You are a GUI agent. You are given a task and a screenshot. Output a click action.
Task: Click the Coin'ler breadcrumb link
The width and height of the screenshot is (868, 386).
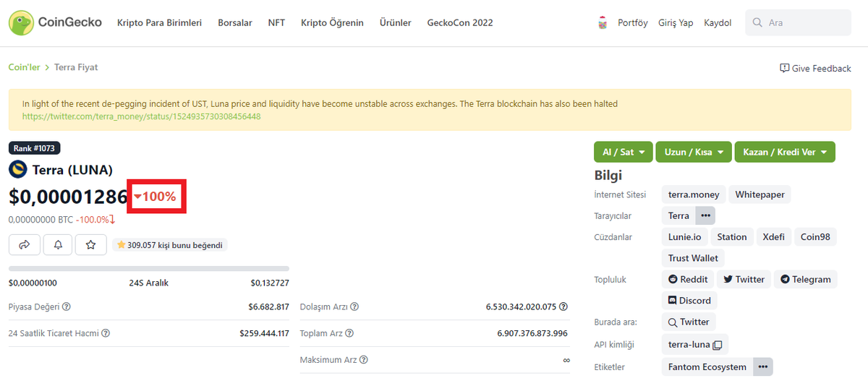pos(24,67)
